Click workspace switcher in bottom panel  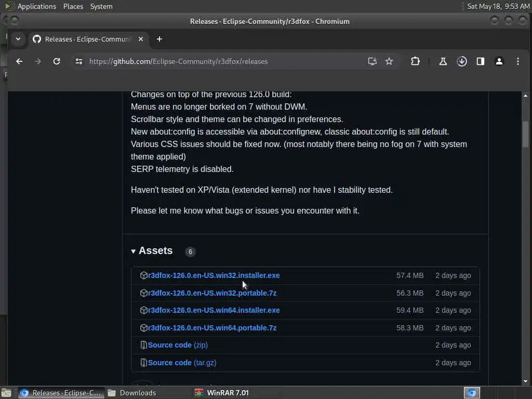[x=472, y=393]
